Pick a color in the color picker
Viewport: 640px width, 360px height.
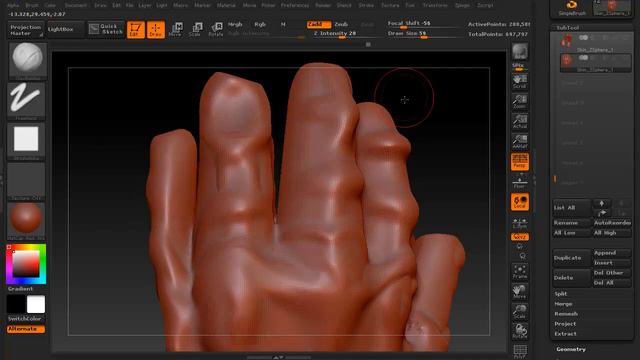[x=26, y=264]
